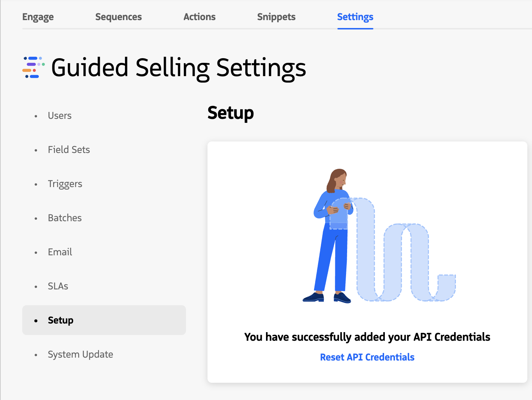Image resolution: width=532 pixels, height=400 pixels.
Task: Open the Triggers settings page
Action: 65,183
